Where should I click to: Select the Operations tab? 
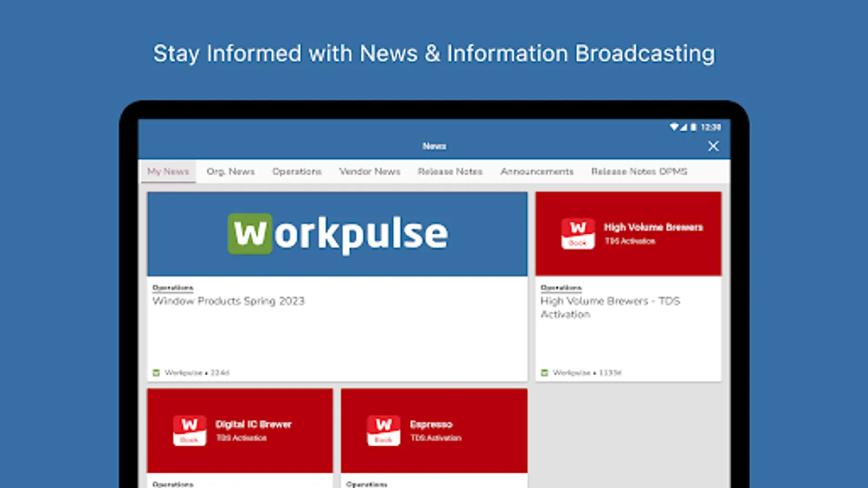(297, 171)
